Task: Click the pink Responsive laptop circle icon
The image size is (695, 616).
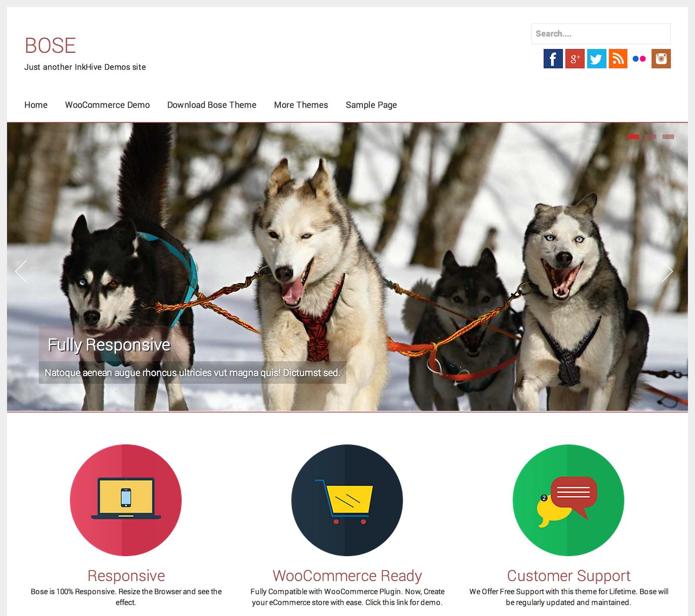Action: [126, 500]
